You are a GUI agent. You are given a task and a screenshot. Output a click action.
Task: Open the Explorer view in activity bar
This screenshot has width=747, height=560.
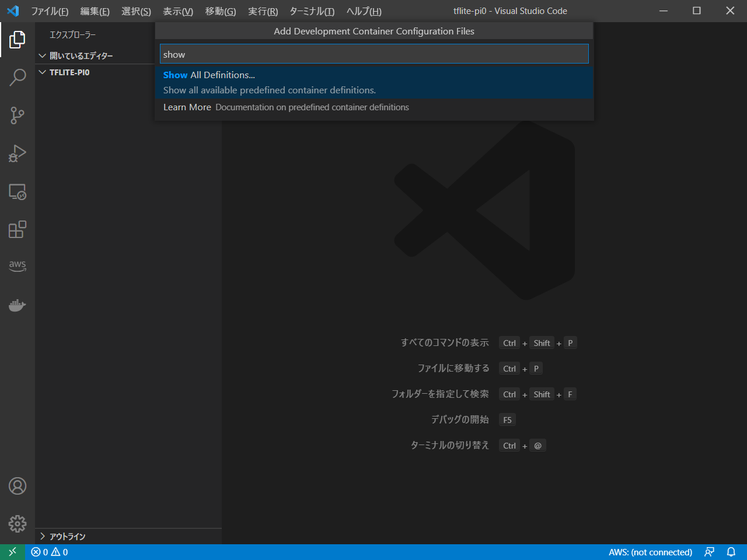(18, 40)
